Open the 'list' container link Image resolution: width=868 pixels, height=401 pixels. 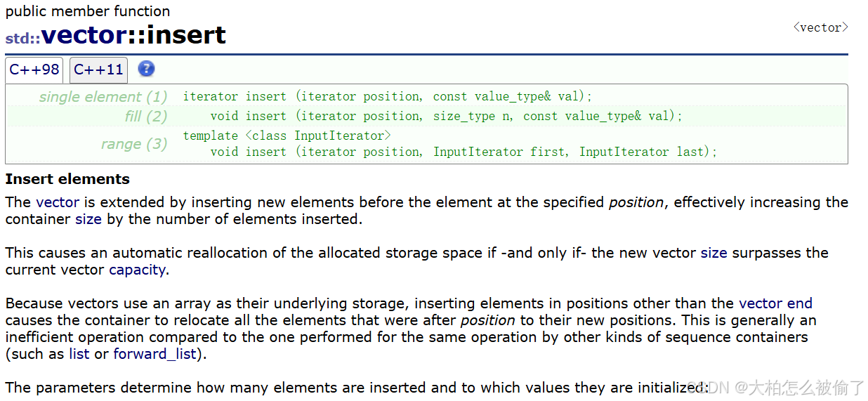[79, 354]
